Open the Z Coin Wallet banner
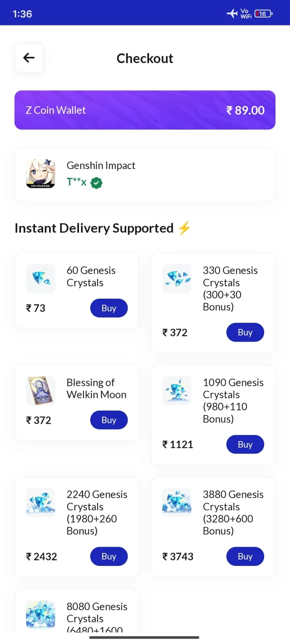The height and width of the screenshot is (644, 290). (145, 110)
